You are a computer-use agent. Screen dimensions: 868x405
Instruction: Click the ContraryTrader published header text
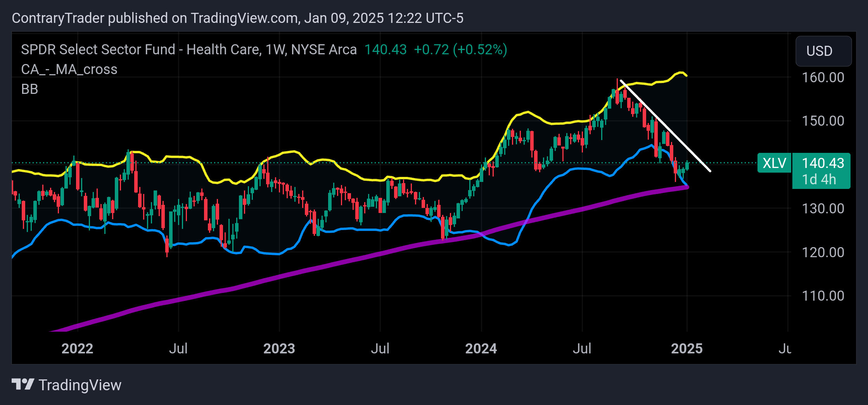pos(237,18)
